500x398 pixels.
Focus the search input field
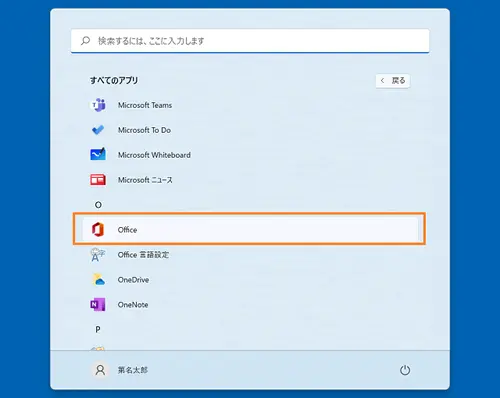point(250,41)
